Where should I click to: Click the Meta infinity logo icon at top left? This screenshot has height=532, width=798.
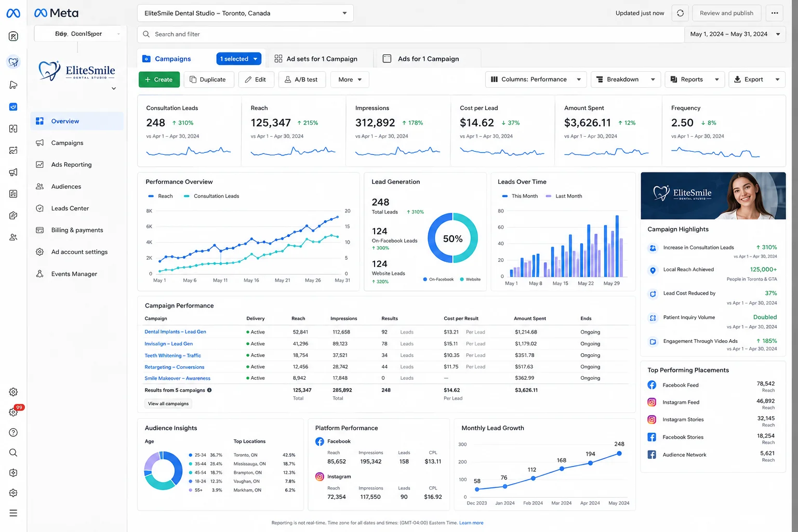14,13
